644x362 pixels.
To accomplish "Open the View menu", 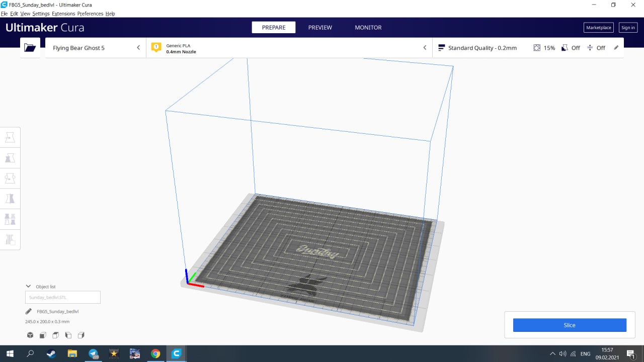I will point(25,14).
